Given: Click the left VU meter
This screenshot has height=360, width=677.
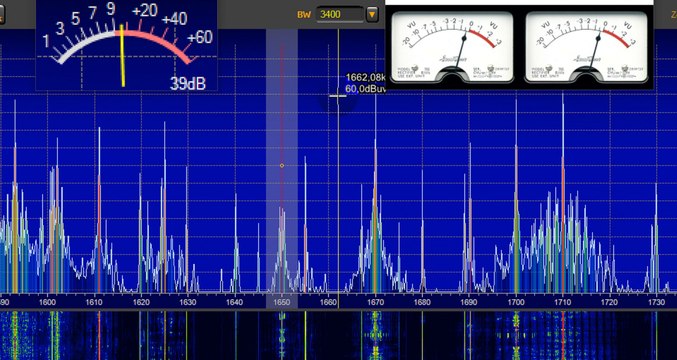Looking at the screenshot, I should point(452,47).
